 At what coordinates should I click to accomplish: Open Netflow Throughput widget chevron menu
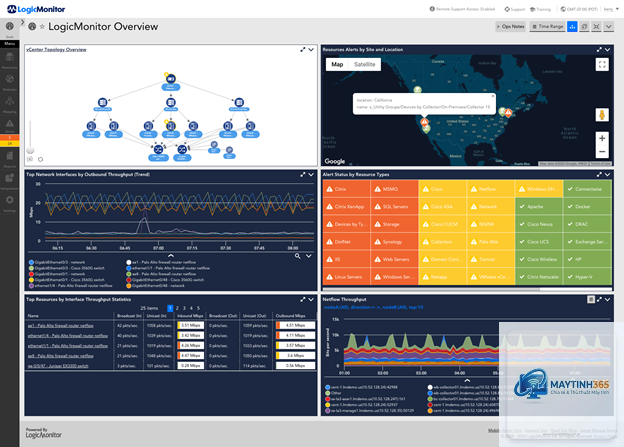608,299
